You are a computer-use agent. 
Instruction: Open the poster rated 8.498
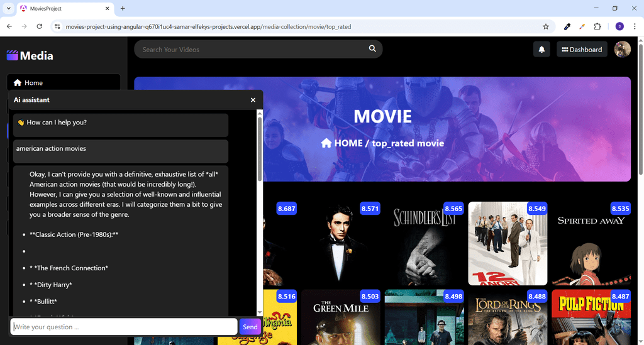[425, 317]
